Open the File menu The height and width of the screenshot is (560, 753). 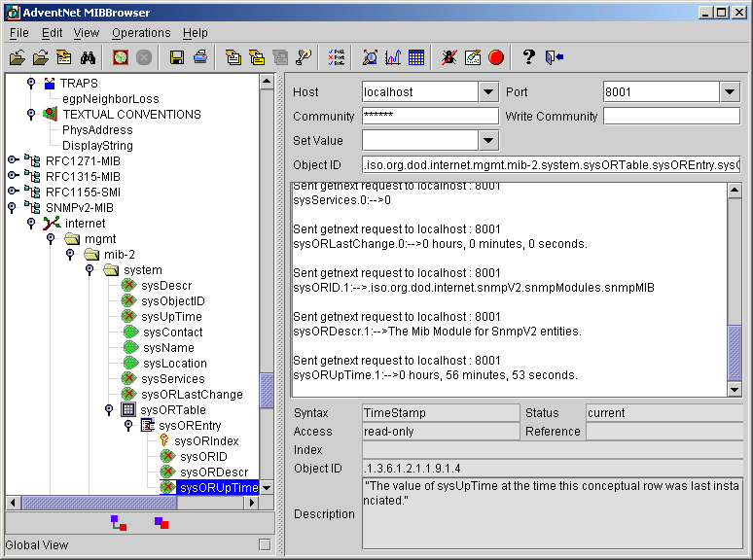point(19,33)
